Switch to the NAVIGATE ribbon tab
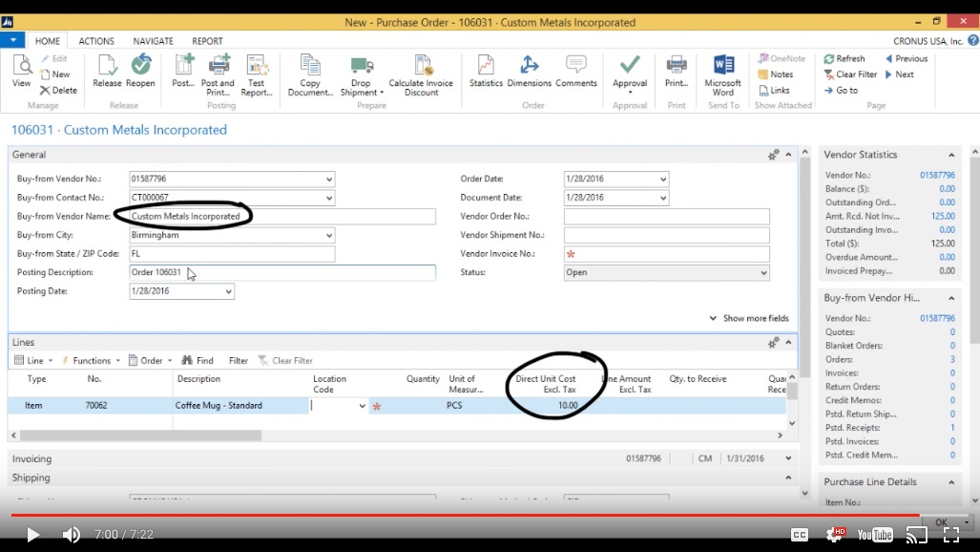The width and height of the screenshot is (980, 552). tap(153, 41)
